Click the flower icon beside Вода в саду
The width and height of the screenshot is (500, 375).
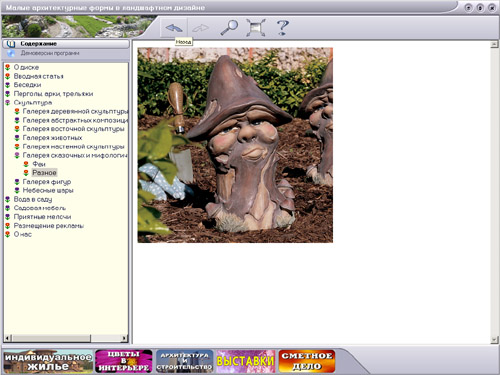pos(8,199)
